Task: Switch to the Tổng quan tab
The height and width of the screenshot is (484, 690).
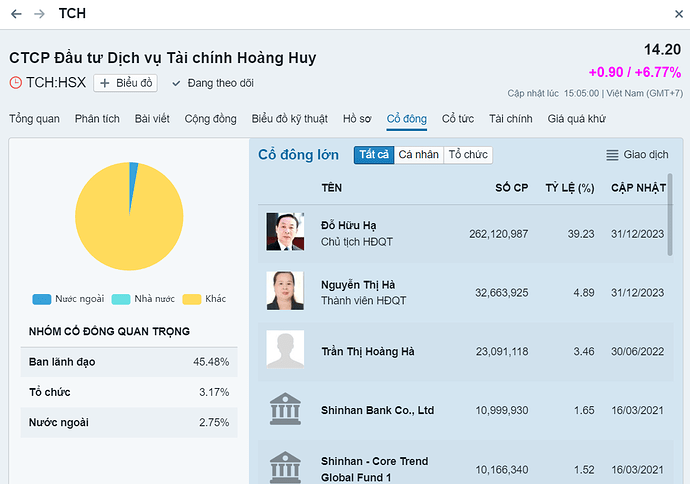Action: point(34,119)
